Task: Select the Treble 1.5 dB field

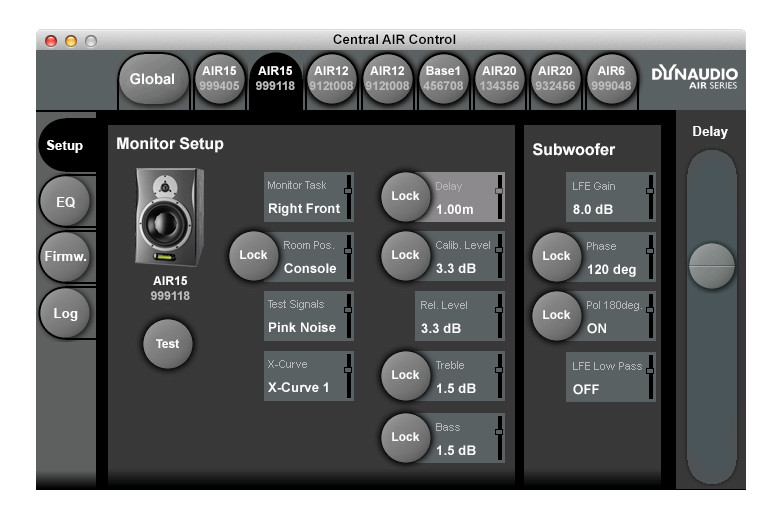Action: click(x=467, y=376)
